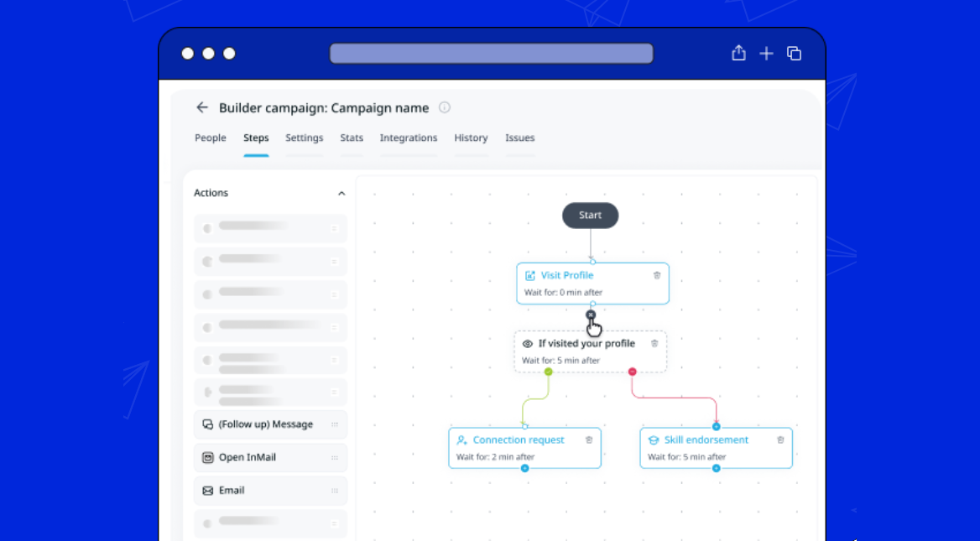
Task: Switch to the People tab
Action: [x=210, y=138]
